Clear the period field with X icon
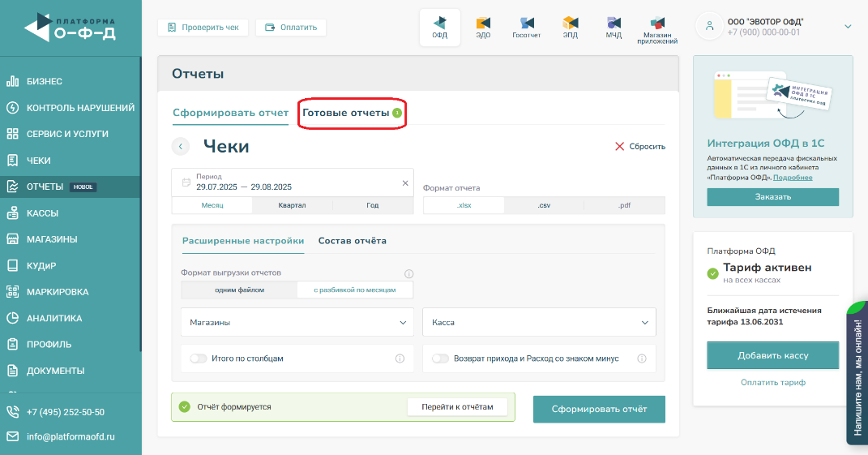The width and height of the screenshot is (868, 455). point(405,183)
